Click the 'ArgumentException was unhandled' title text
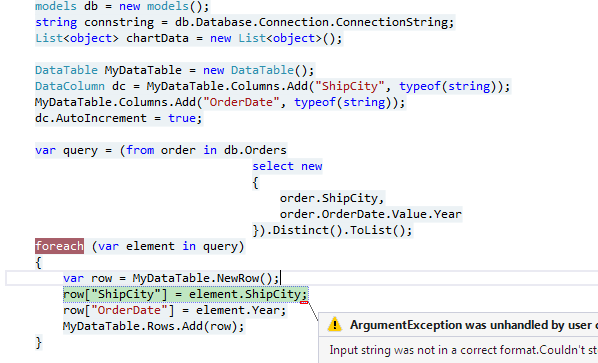Viewport: 598px width, 363px height. point(474,325)
